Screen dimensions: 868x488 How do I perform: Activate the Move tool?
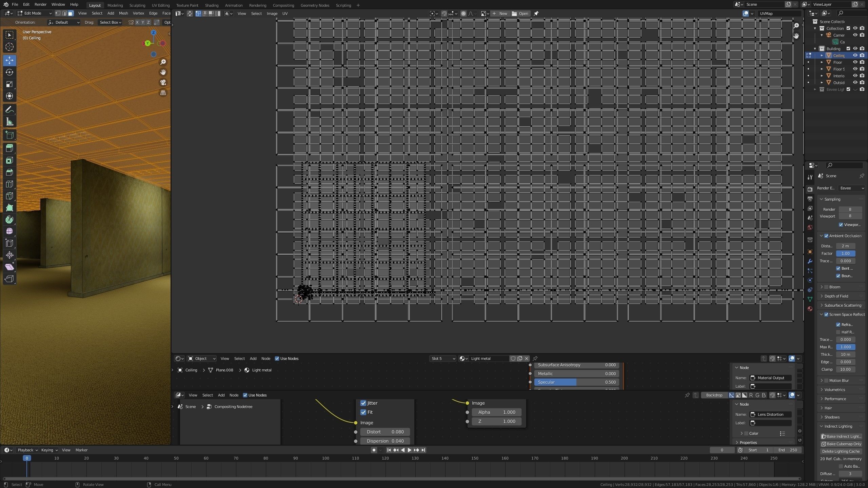click(9, 60)
